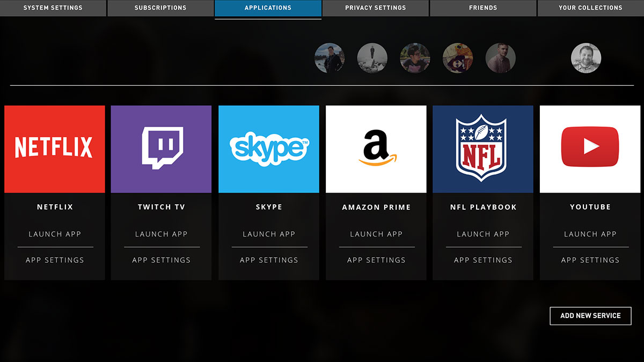The width and height of the screenshot is (644, 362).
Task: Launch the Skype app
Action: (269, 234)
